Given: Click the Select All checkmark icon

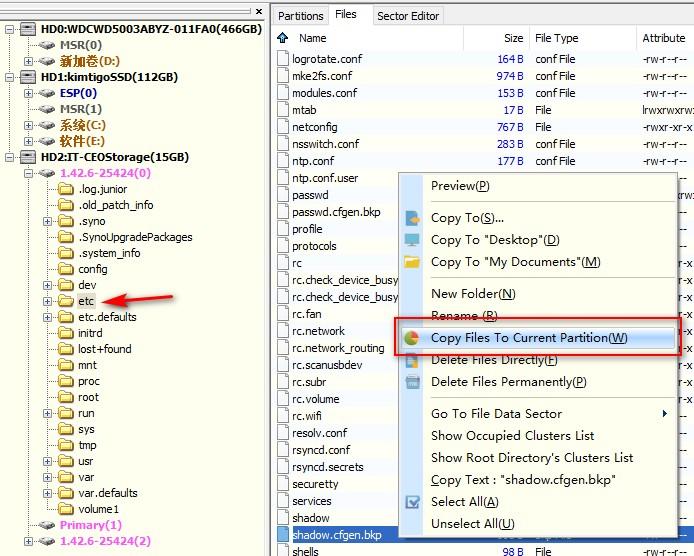Looking at the screenshot, I should point(412,502).
